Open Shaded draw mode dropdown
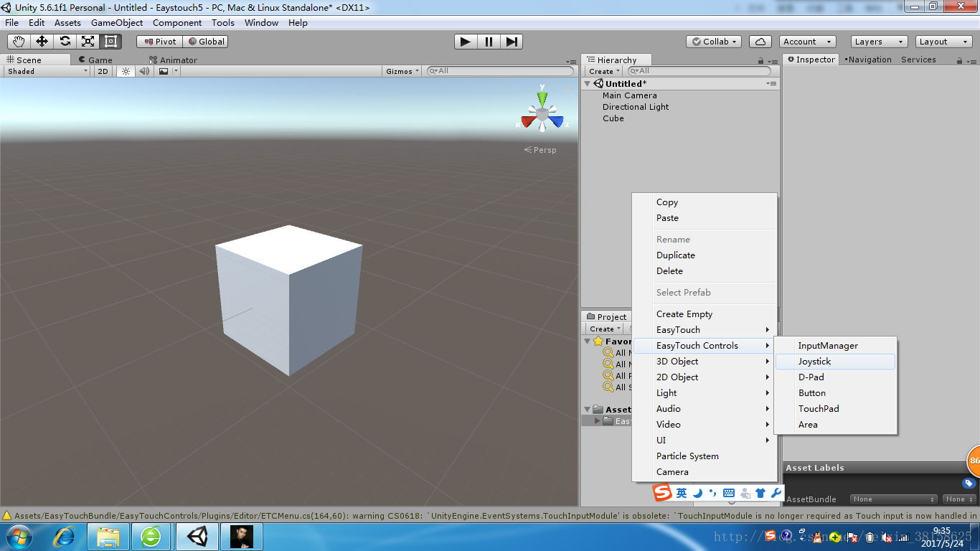This screenshot has height=551, width=980. (x=47, y=71)
